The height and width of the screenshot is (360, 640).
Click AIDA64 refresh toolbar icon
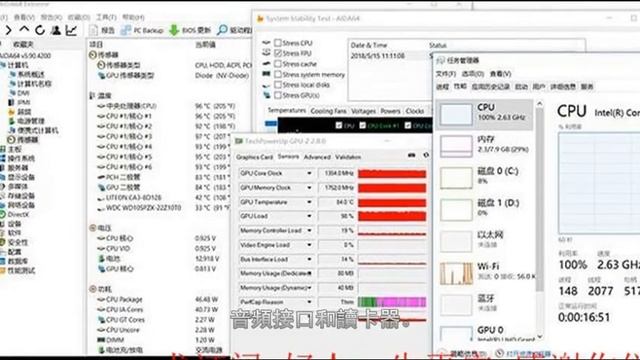click(40, 30)
